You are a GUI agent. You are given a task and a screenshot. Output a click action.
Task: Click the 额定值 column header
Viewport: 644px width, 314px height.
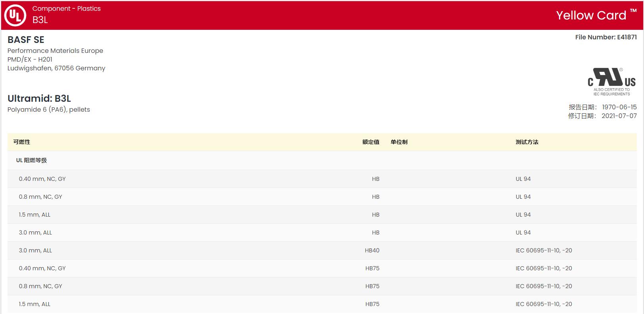(x=371, y=142)
